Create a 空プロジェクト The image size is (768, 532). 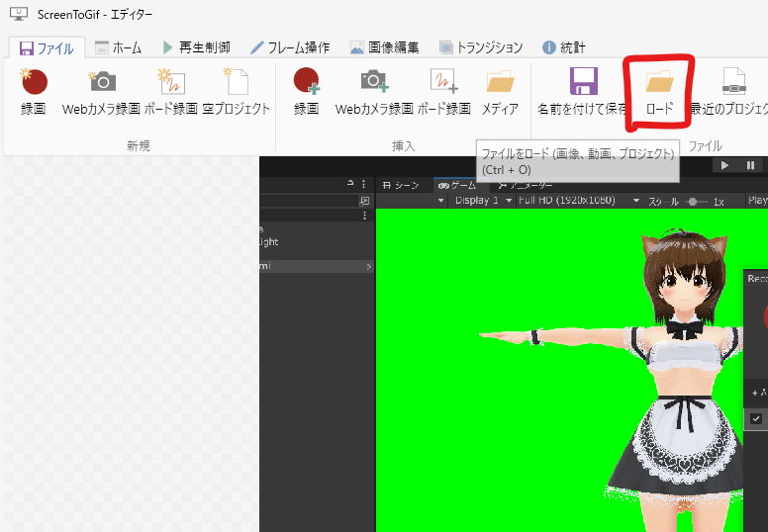coord(237,92)
